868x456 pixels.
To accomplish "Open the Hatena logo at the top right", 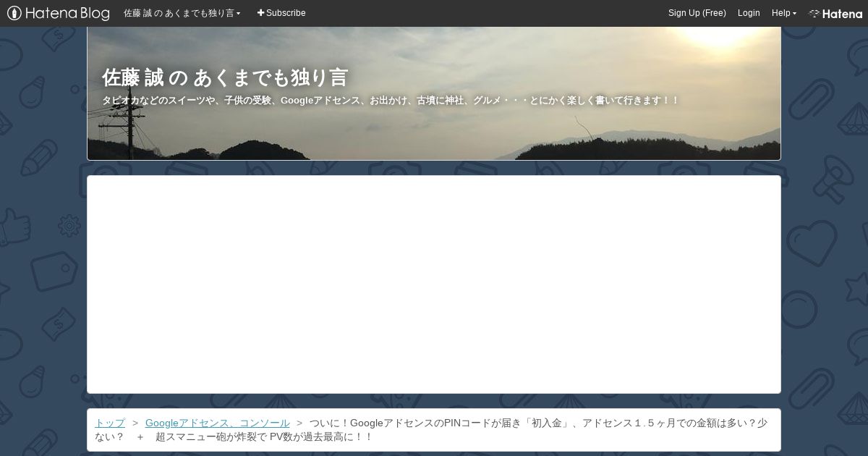I will (835, 13).
